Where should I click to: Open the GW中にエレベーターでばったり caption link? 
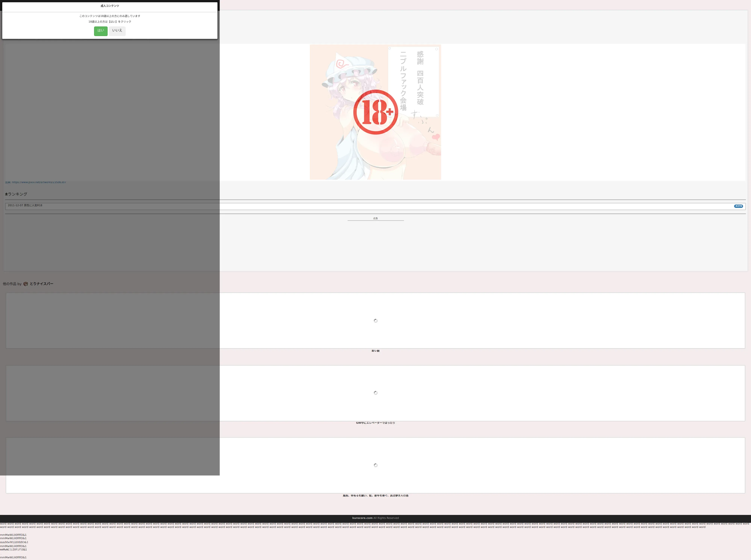click(x=376, y=423)
